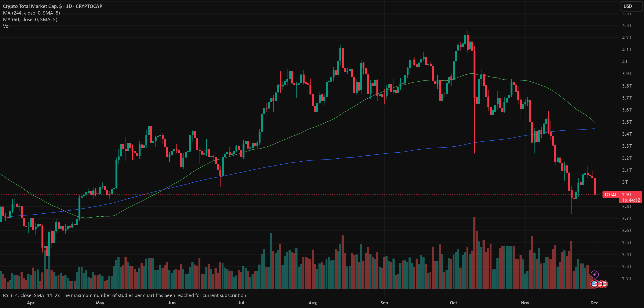The image size is (644, 308).
Task: Click the leftmost US flag economic event icon
Action: click(x=594, y=284)
